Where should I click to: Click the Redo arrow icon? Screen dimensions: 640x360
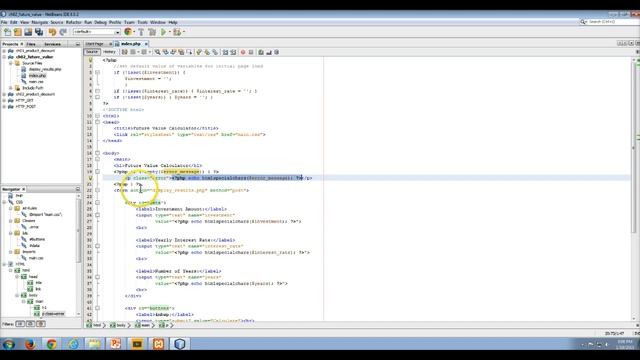tap(63, 32)
